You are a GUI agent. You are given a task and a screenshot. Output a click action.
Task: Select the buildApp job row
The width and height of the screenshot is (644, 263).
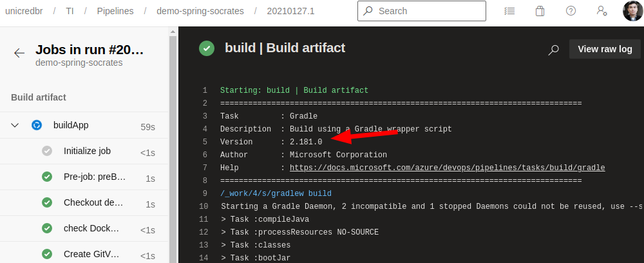coord(84,125)
